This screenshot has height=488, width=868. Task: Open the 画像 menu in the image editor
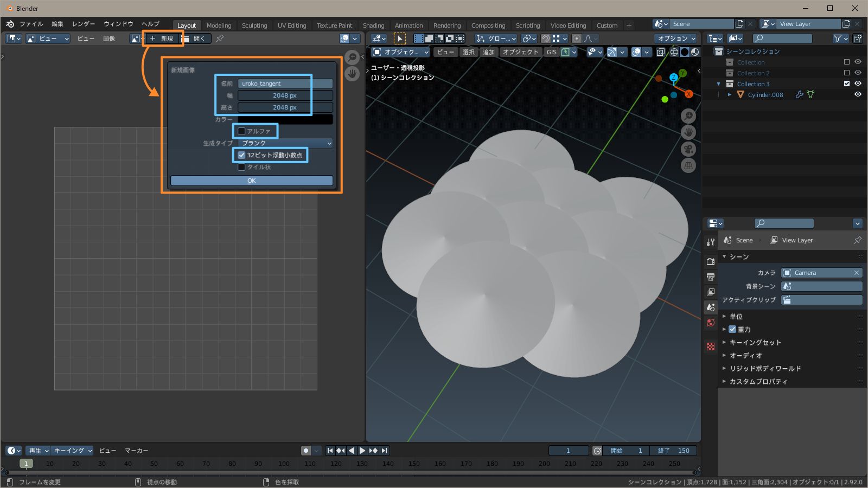click(x=109, y=38)
